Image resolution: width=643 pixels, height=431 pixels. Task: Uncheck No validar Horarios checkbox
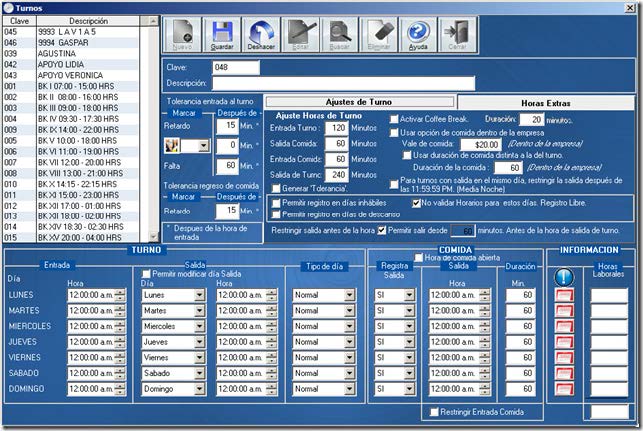click(x=417, y=202)
